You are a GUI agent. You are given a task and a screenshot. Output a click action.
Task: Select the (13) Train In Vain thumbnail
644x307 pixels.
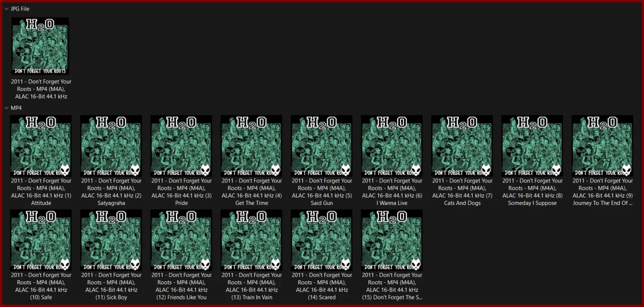(252, 240)
